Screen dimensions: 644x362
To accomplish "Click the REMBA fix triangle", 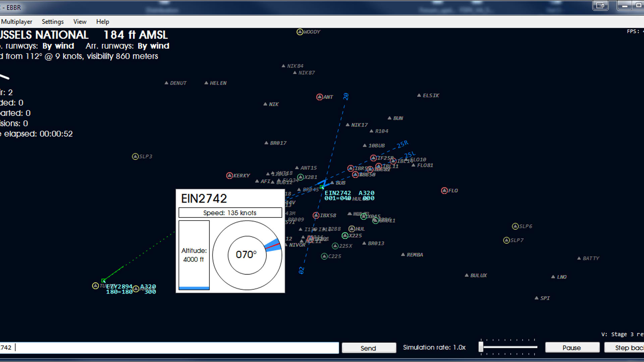I will 403,254.
